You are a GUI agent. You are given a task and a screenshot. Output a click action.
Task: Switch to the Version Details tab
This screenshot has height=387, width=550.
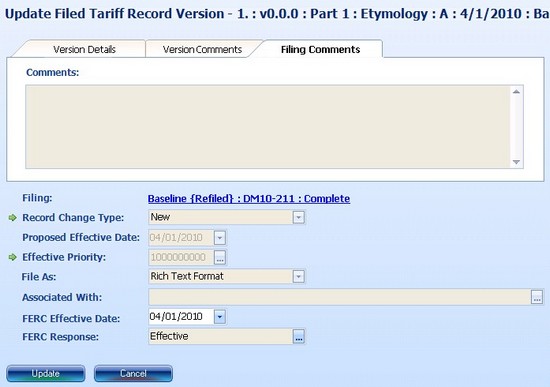click(x=84, y=49)
